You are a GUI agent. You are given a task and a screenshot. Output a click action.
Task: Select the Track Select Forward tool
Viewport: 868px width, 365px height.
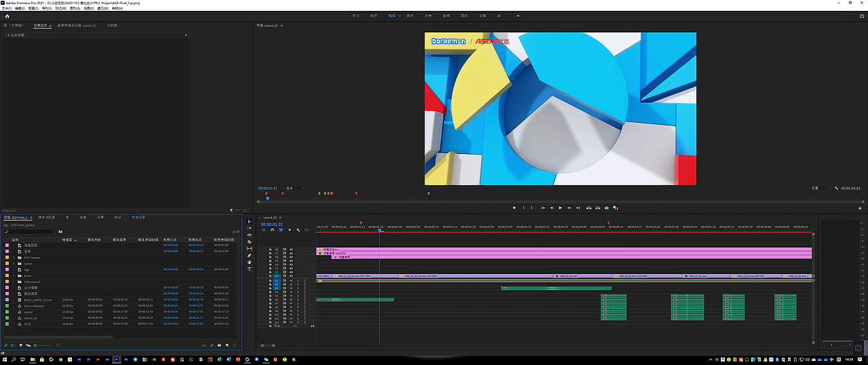[250, 229]
